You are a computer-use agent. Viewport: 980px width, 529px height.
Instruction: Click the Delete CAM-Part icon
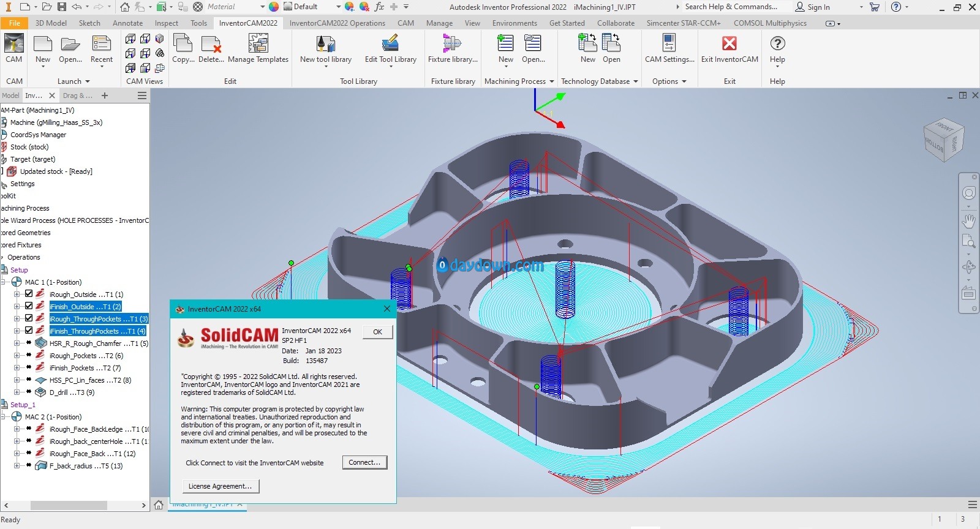[211, 44]
